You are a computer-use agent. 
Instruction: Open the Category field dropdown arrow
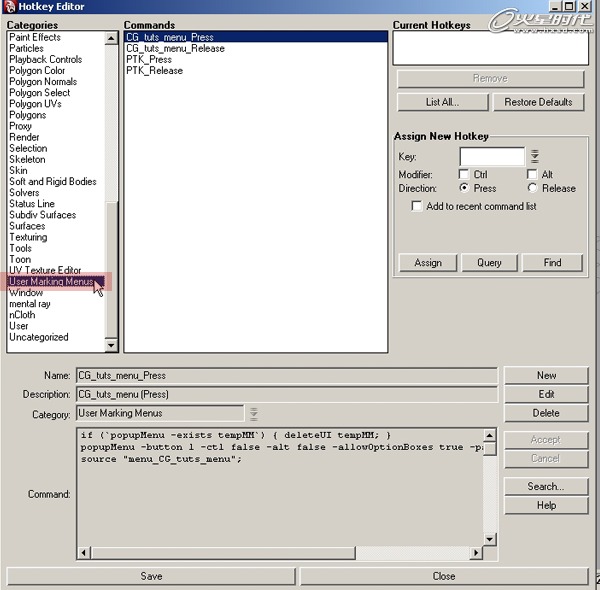(253, 414)
